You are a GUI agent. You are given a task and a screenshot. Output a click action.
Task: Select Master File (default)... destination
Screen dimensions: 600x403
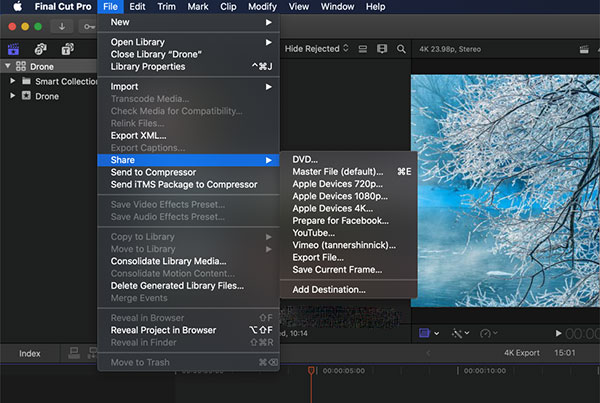pos(349,171)
